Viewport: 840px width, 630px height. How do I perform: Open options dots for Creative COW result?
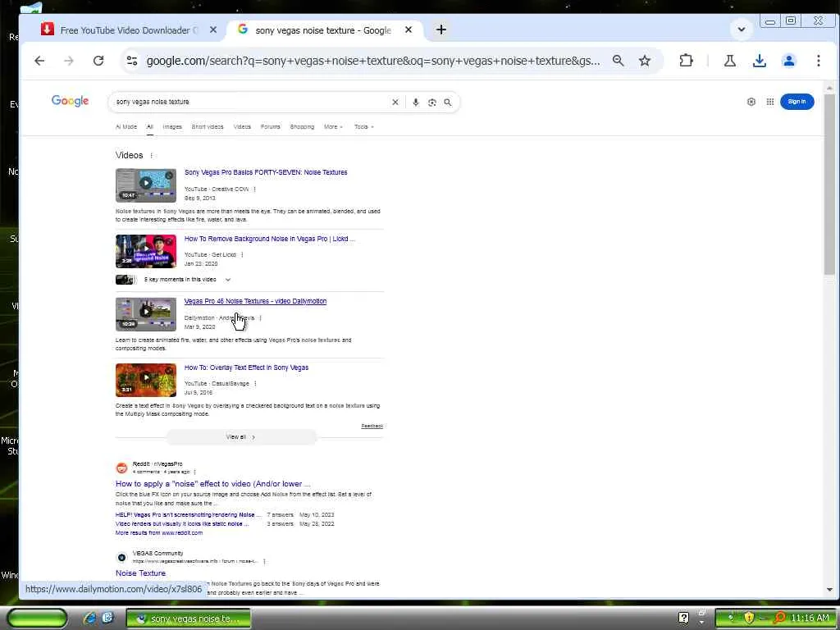coord(254,189)
